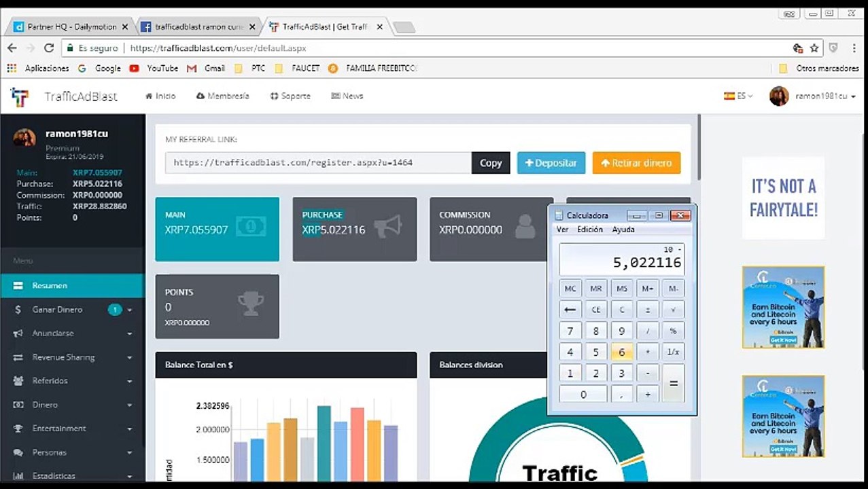Screen dimensions: 868x489
Task: Go back with the browser back arrow
Action: tap(12, 48)
